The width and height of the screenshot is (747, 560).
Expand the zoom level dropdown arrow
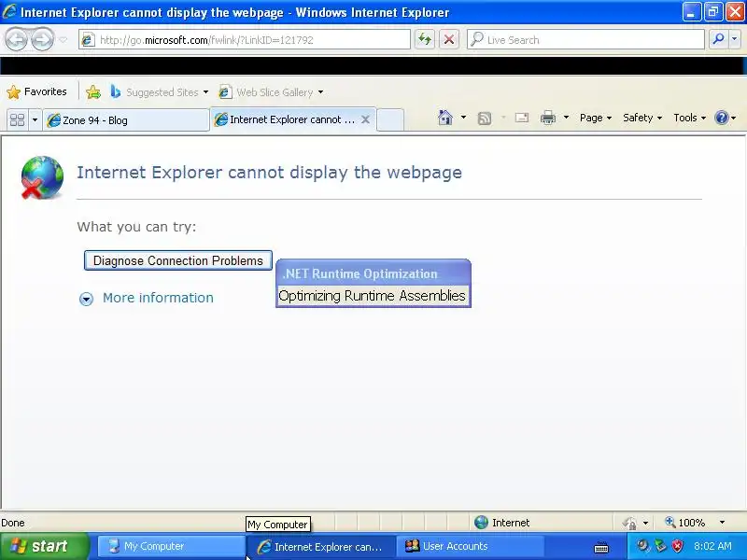tap(722, 523)
